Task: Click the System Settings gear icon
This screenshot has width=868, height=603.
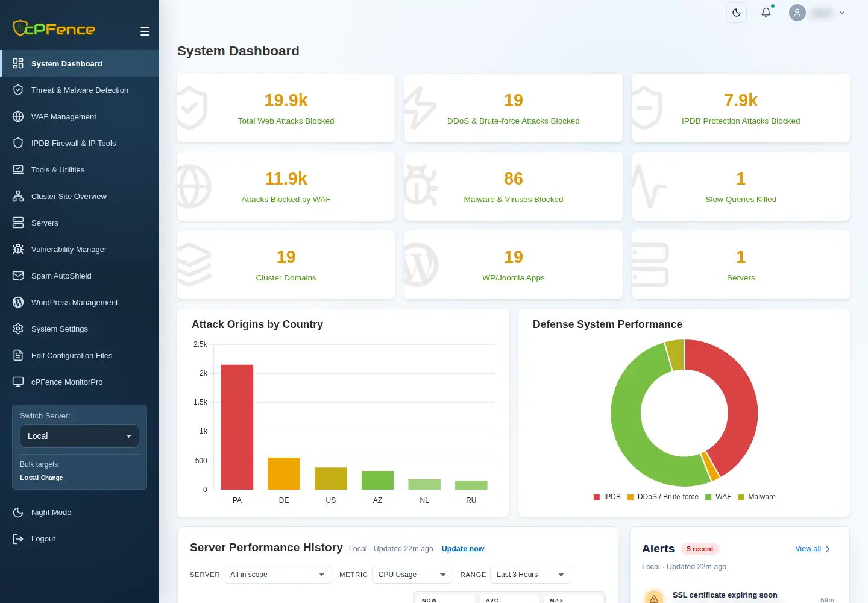Action: [18, 329]
